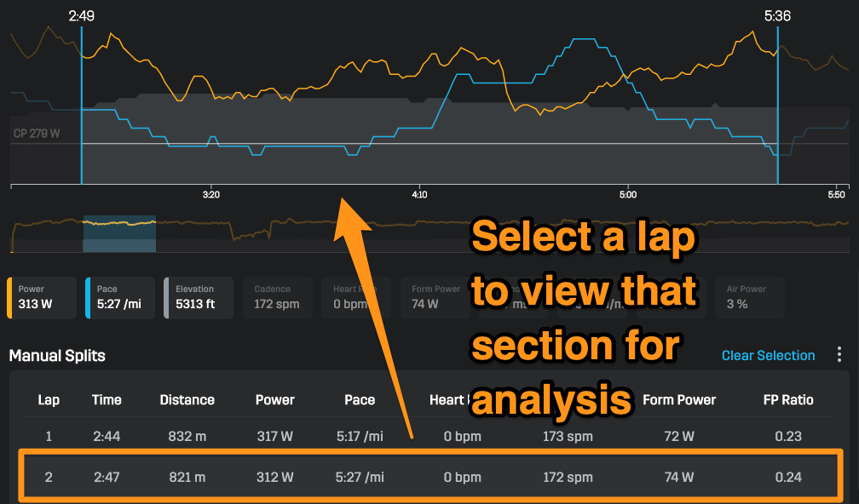Image resolution: width=859 pixels, height=504 pixels.
Task: Click the 0.24 FP ratio cell
Action: coord(788,478)
